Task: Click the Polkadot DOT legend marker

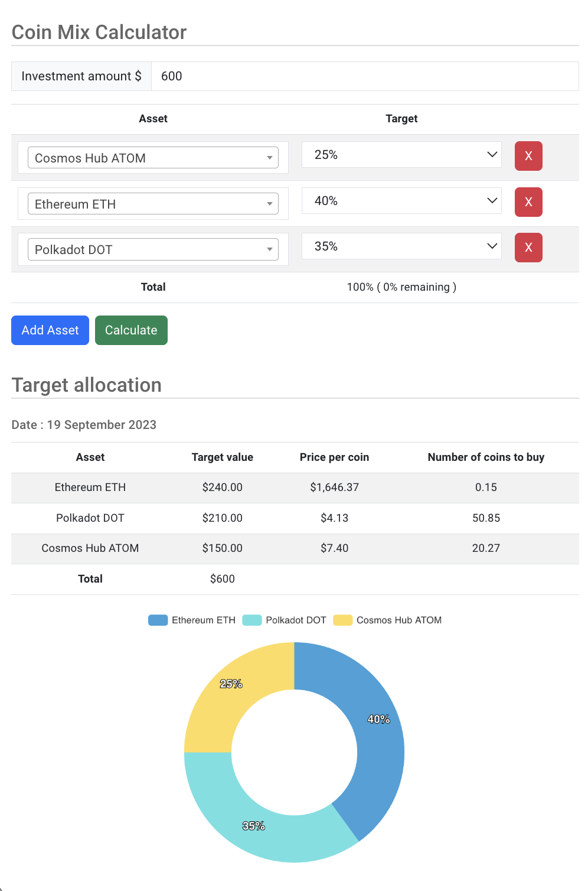Action: (251, 620)
